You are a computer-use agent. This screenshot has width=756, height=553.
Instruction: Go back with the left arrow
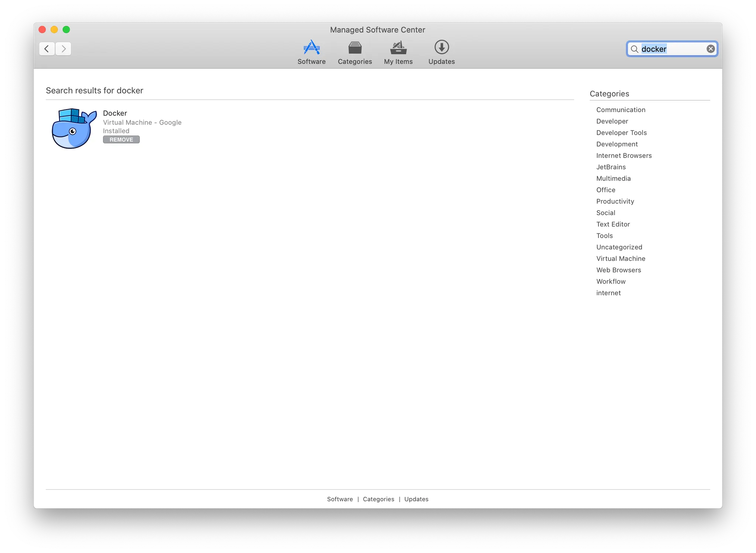point(47,49)
